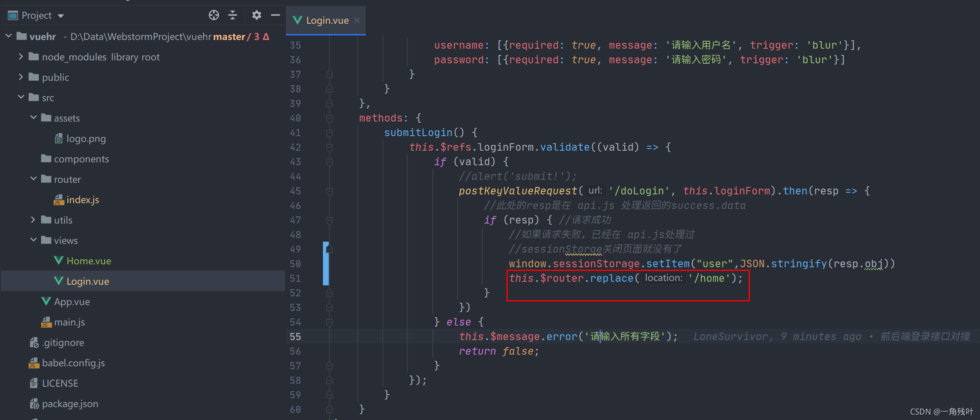Click the squiggly-underlined sessionStorage comment word
Viewport: 980px width, 420px height.
click(x=562, y=249)
